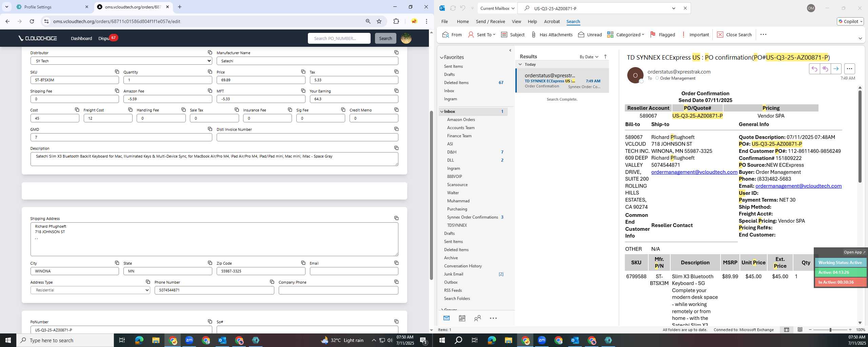Open ordermanagement@vcloudtech.com link under Ship-to

click(694, 172)
